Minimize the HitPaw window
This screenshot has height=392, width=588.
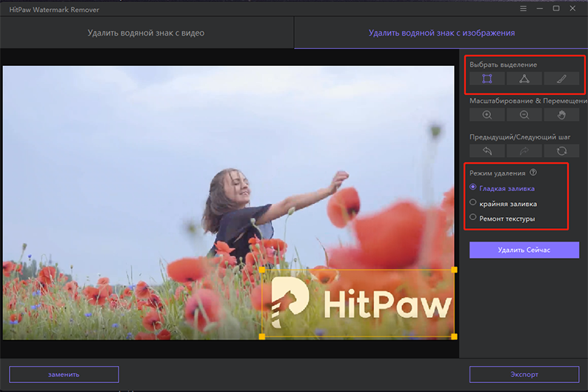point(540,9)
